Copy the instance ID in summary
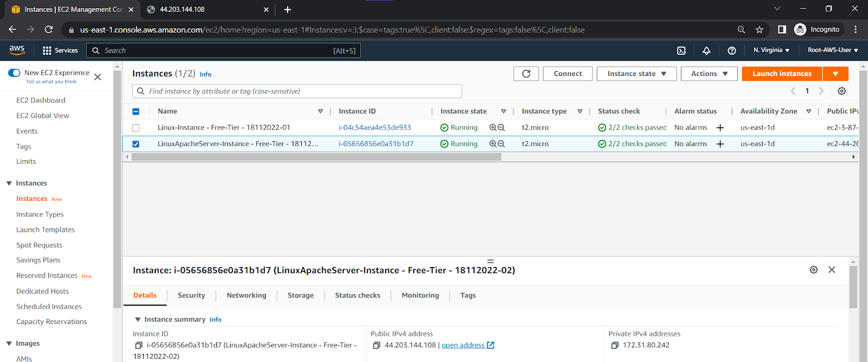The width and height of the screenshot is (868, 362). tap(139, 345)
